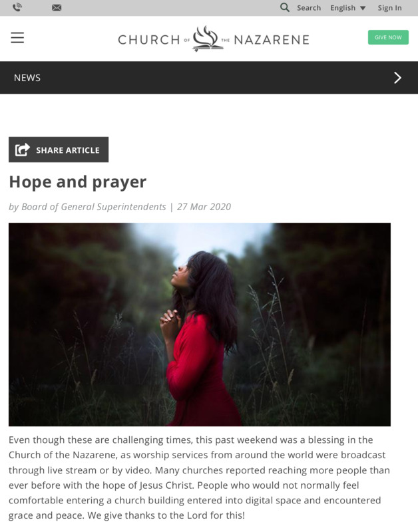This screenshot has height=532, width=418.
Task: Click the Search text link
Action: pyautogui.click(x=309, y=8)
